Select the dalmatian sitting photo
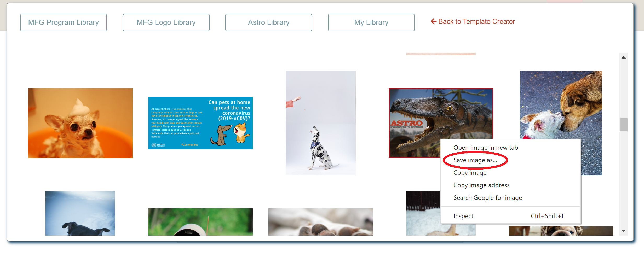Viewport: 644px width, 257px height. tap(321, 123)
